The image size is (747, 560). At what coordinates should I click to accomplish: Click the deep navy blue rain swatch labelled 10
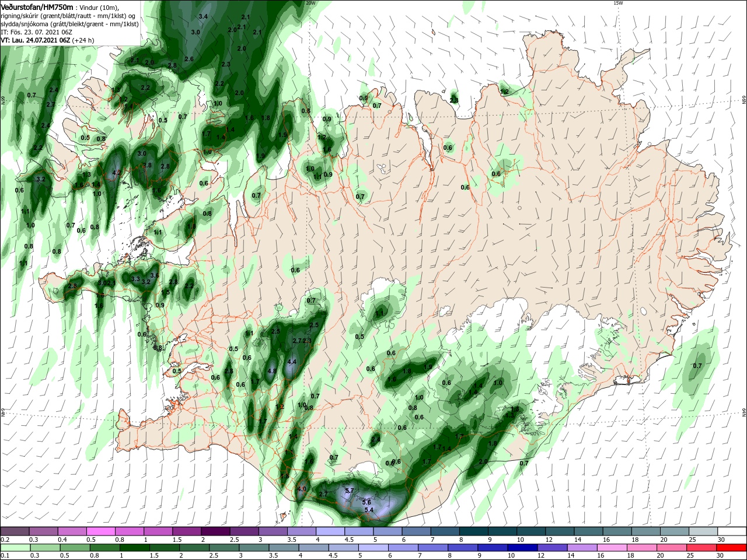(522, 548)
